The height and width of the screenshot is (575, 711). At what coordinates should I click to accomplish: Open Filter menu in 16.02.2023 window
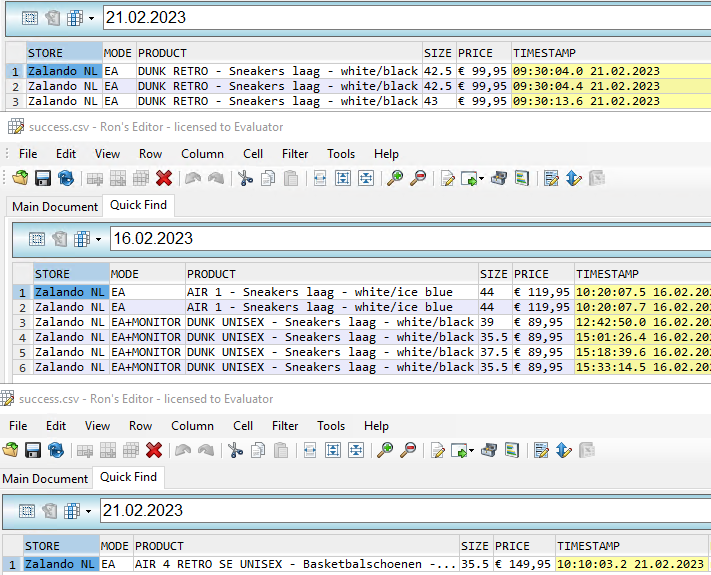tap(295, 154)
